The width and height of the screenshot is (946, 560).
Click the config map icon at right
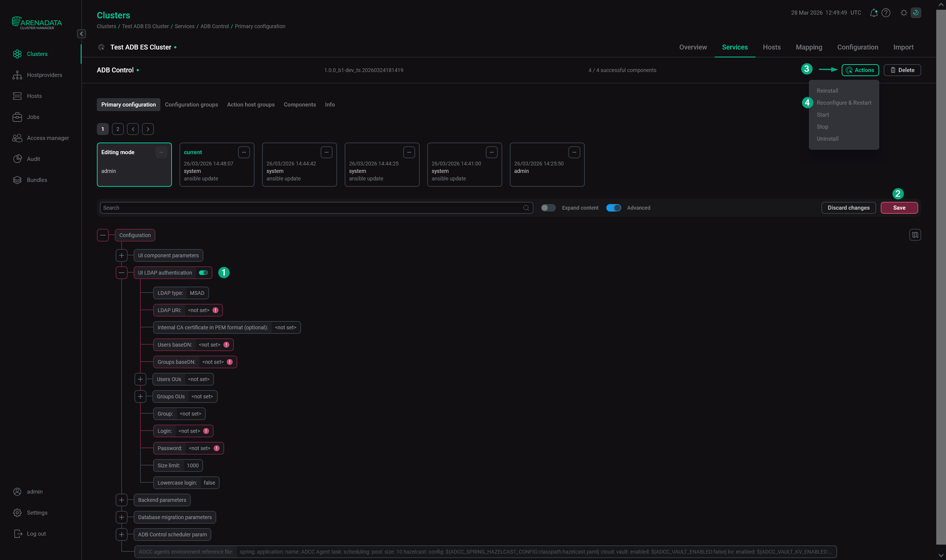tap(915, 235)
